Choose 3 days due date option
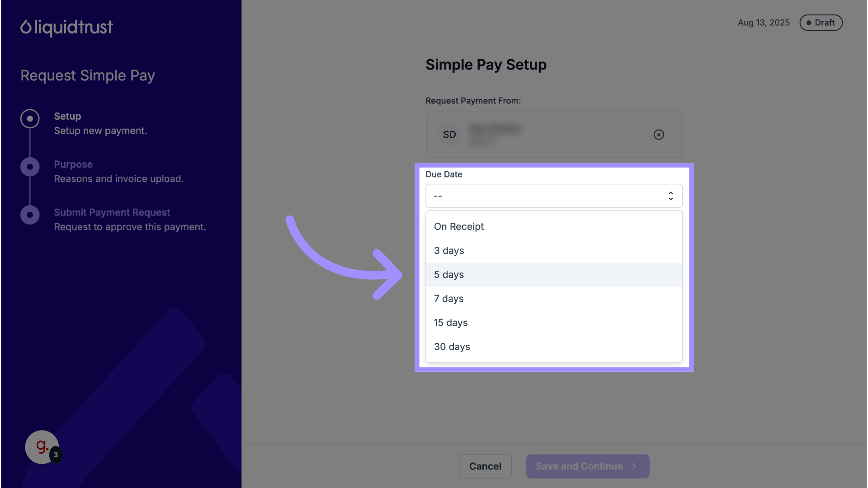Viewport: 868px width, 488px height. click(449, 251)
